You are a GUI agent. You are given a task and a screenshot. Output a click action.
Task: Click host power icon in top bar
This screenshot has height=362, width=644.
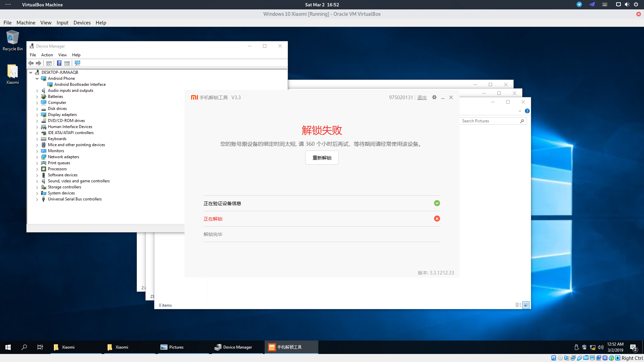636,4
